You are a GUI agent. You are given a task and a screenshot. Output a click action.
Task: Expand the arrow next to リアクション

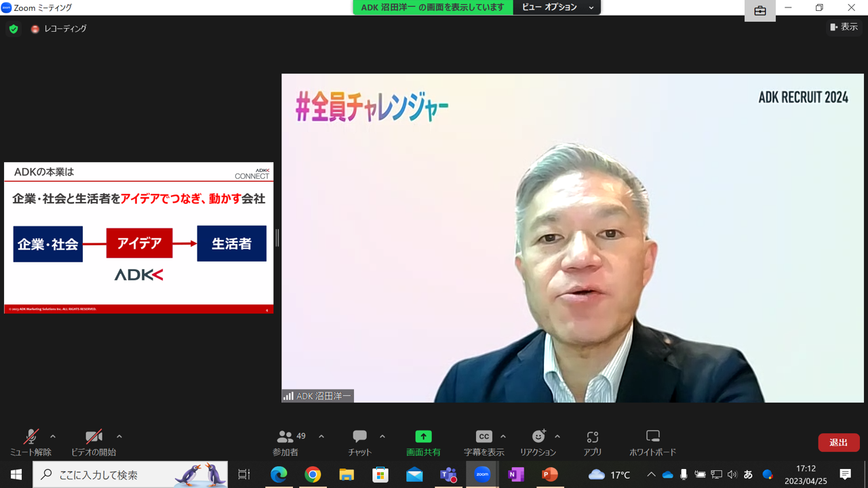[x=557, y=436]
